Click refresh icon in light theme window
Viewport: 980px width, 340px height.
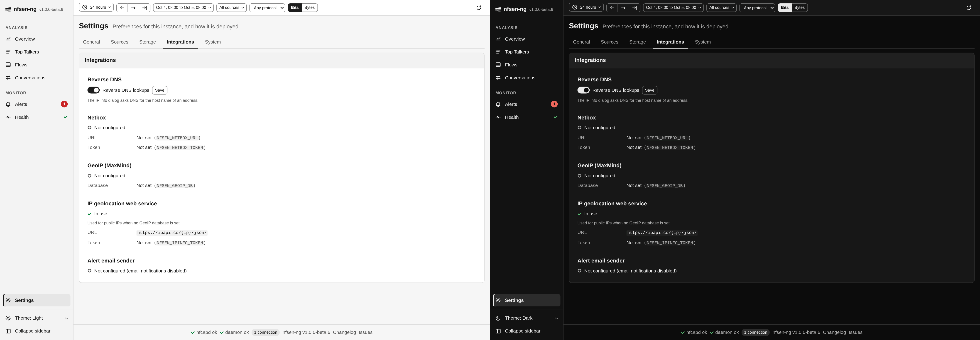tap(479, 8)
